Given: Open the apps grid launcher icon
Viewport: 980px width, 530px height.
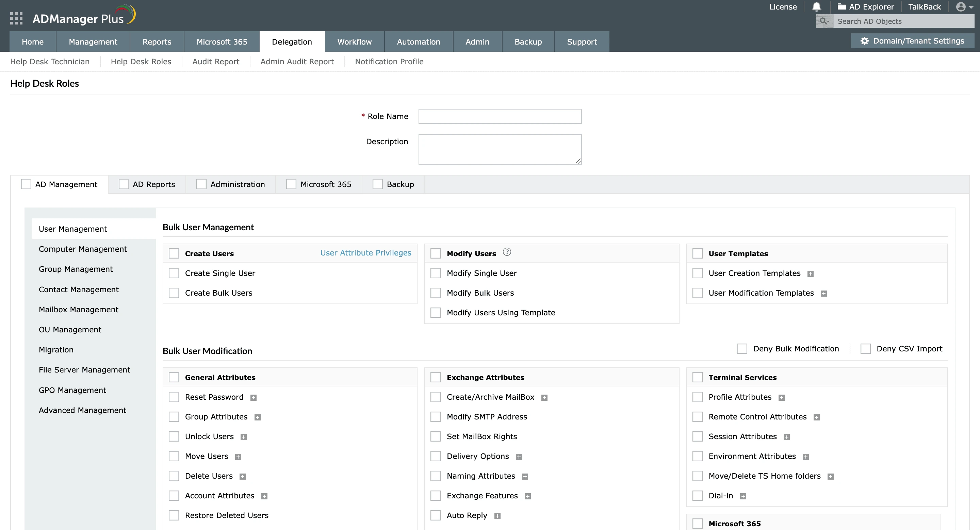Looking at the screenshot, I should click(16, 18).
